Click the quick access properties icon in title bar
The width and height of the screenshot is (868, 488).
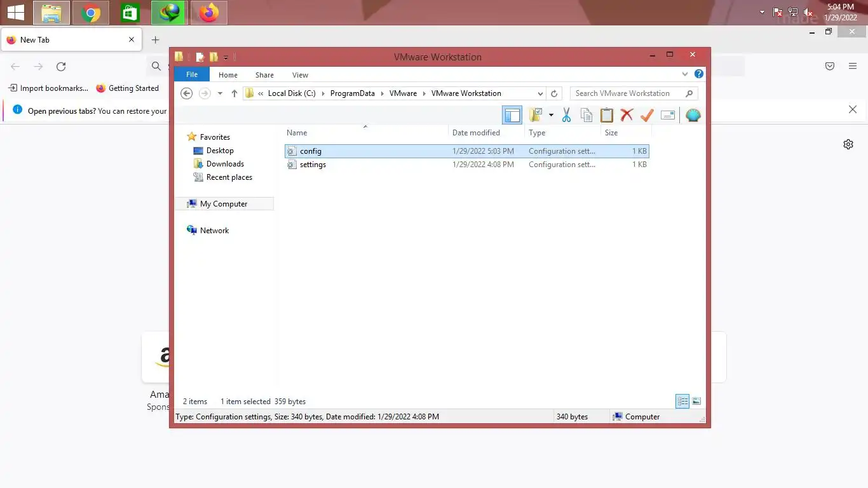200,57
